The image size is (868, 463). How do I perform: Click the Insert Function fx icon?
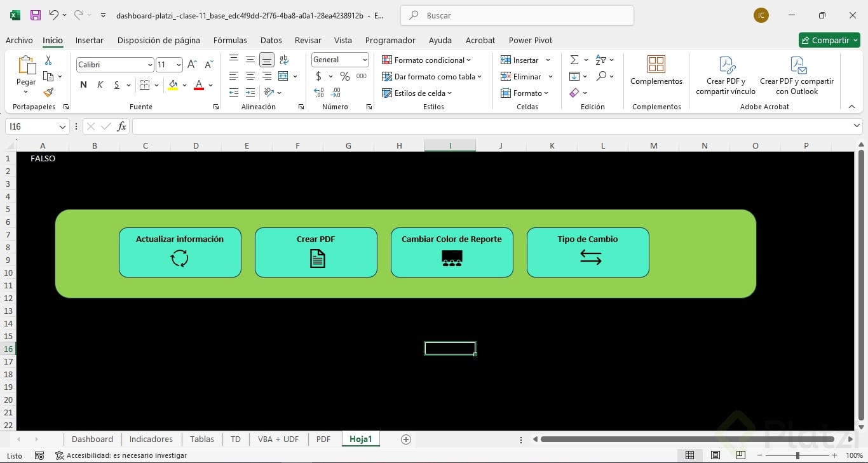pos(121,126)
